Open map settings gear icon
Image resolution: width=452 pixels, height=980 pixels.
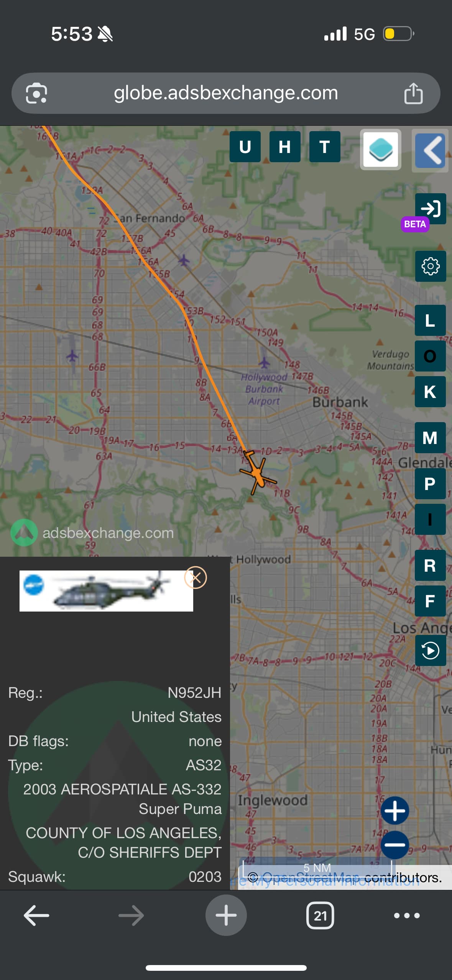tap(430, 266)
